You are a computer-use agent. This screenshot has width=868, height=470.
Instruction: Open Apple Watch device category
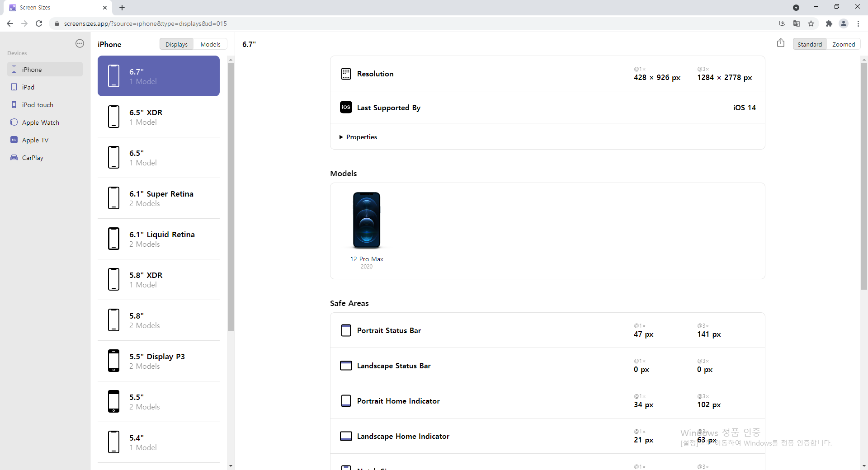[45, 122]
